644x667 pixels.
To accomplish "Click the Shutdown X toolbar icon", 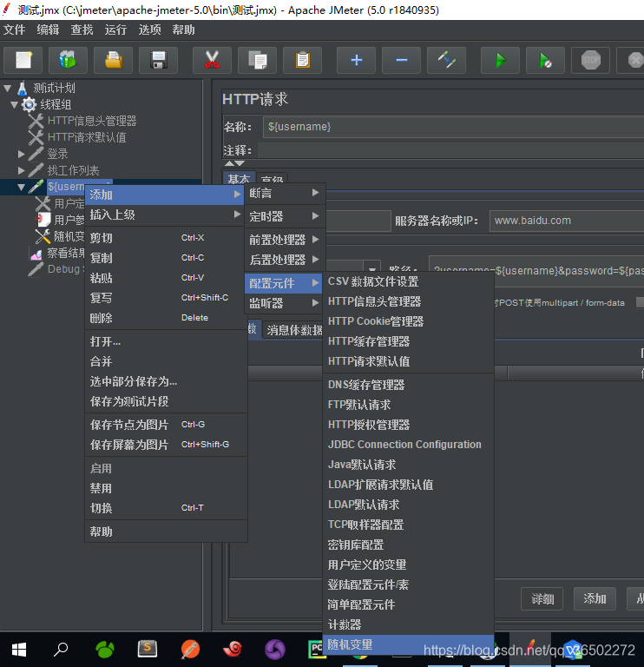I will tap(634, 60).
